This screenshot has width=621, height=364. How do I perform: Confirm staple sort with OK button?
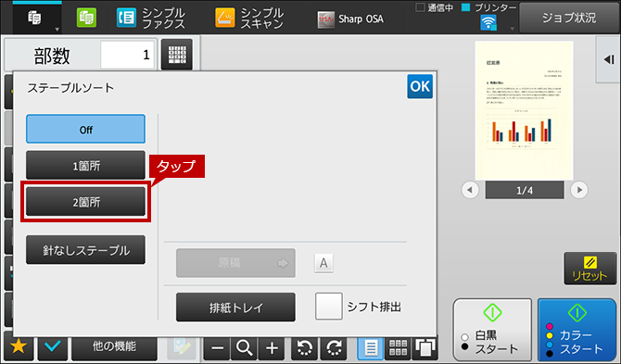pyautogui.click(x=420, y=86)
